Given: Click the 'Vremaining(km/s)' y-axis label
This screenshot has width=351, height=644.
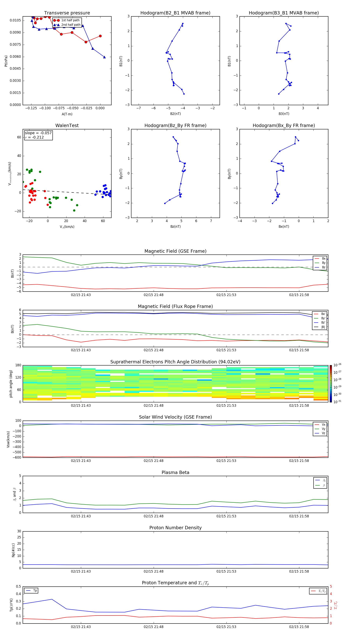Looking at the screenshot, I should pyautogui.click(x=10, y=173).
